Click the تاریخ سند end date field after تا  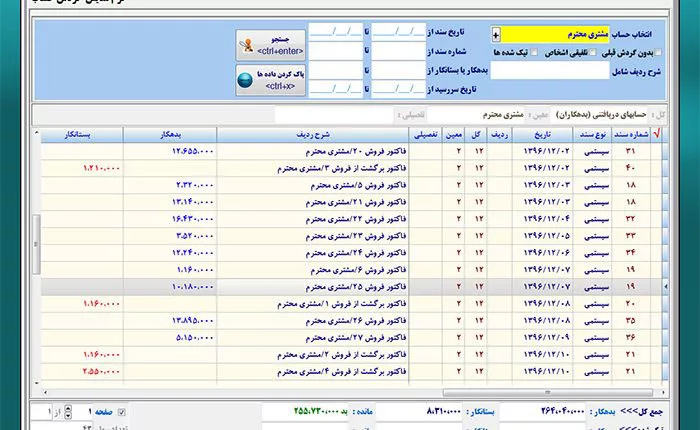336,32
